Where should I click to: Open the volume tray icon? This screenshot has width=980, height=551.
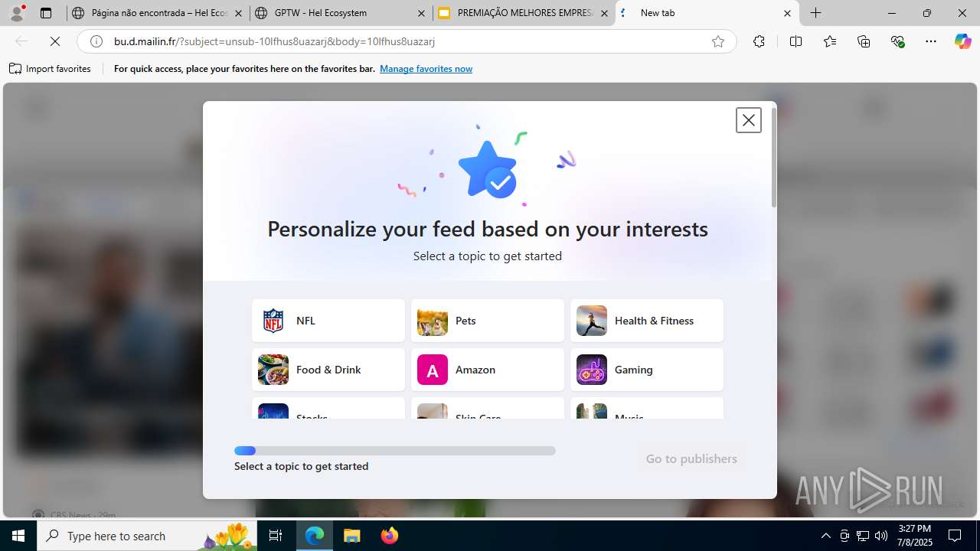[881, 536]
